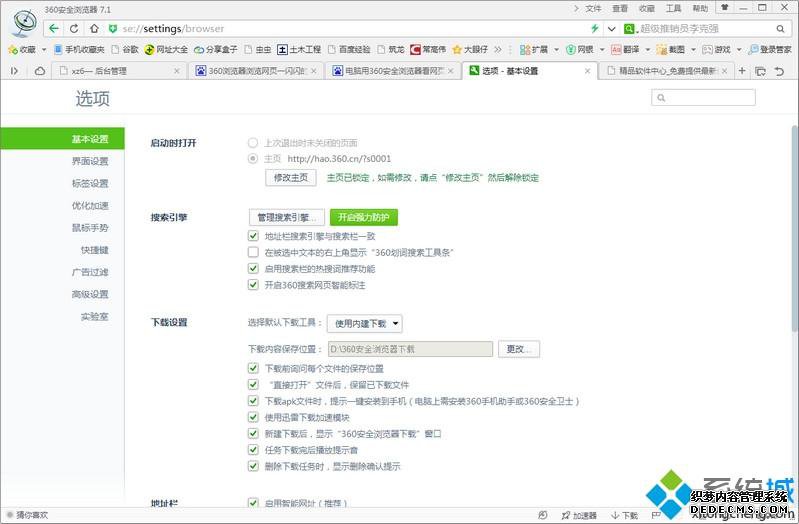799x524 pixels.
Task: Open the 分享盒子 bookmark
Action: 216,49
